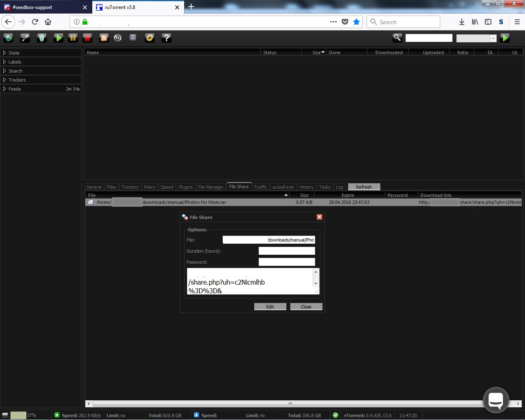525x420 pixels.
Task: Stop torrent with red stop icon
Action: click(87, 38)
